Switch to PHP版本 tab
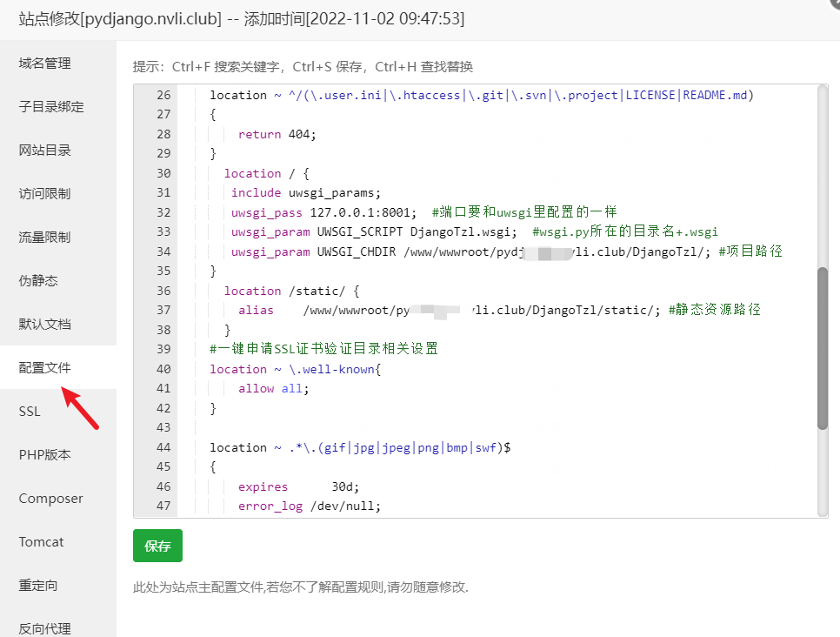The width and height of the screenshot is (840, 637). pyautogui.click(x=45, y=455)
